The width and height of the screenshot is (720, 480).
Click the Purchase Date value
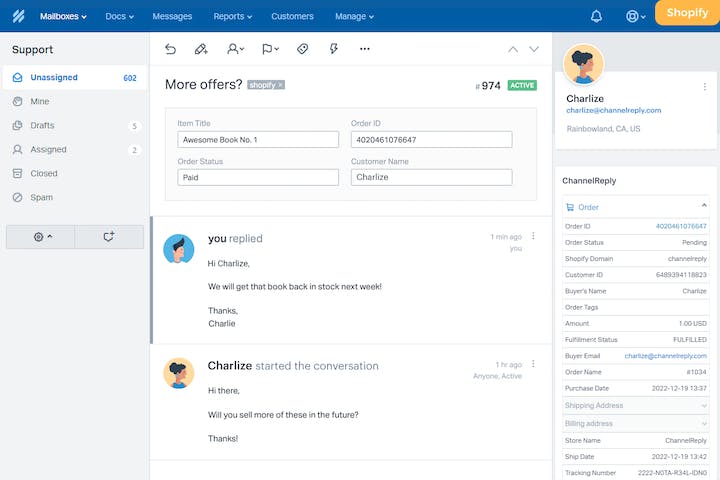679,388
